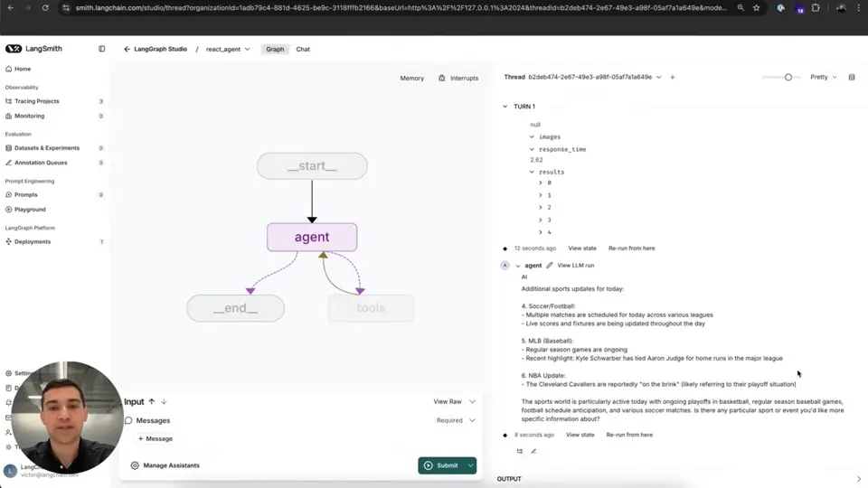868x488 pixels.
Task: Collapse the response_time field
Action: coord(532,149)
